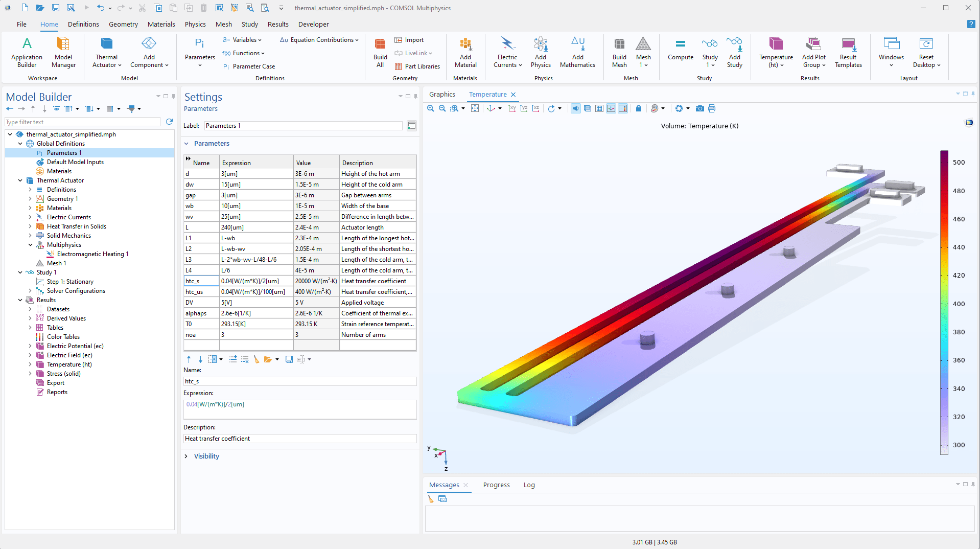The height and width of the screenshot is (549, 980).
Task: Move the selected parameter row up
Action: pyautogui.click(x=189, y=359)
